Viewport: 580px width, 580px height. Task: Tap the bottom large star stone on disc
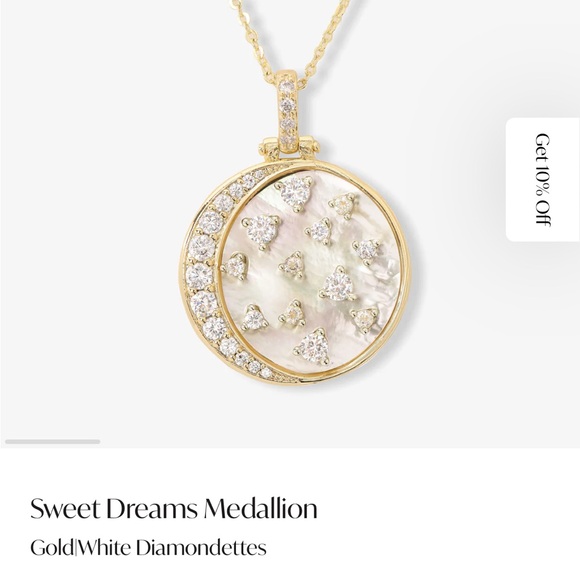[x=313, y=347]
